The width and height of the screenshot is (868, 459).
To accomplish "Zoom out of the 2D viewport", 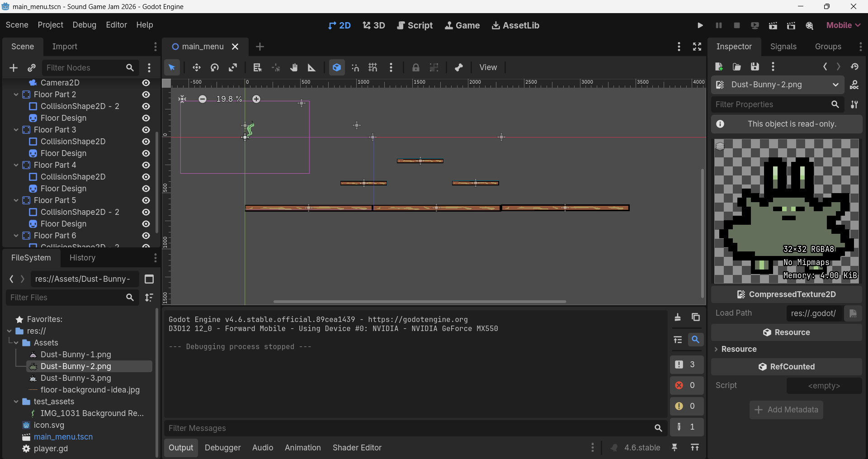I will [203, 99].
